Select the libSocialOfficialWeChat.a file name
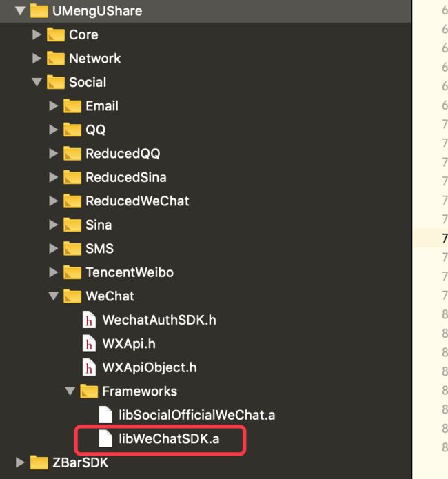 pyautogui.click(x=197, y=415)
